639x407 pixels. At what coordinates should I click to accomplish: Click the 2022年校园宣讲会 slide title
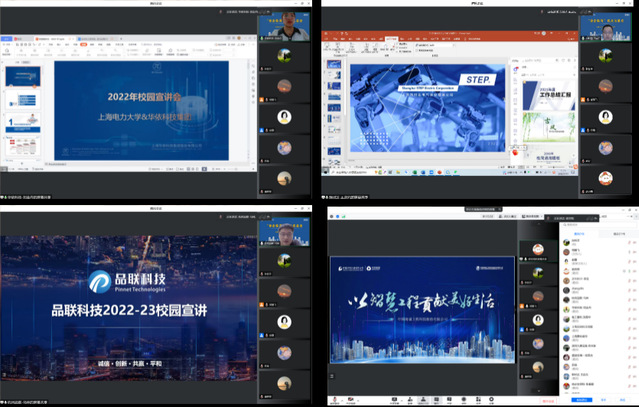tap(145, 97)
